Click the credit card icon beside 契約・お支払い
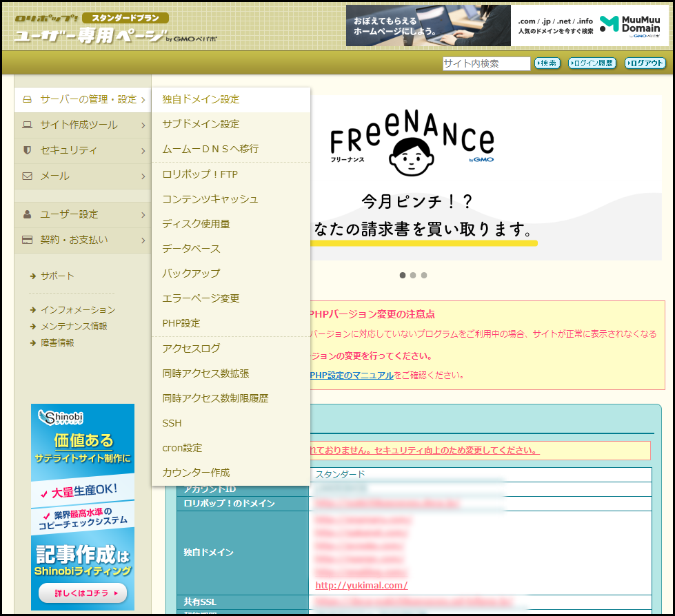Screen dimensions: 675x616 [x=28, y=240]
